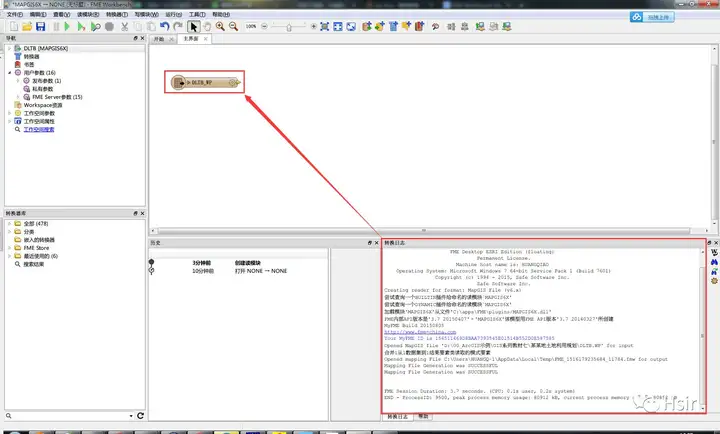Select 搜索结果 in transformer gallery
Viewport: 720px width, 434px height.
click(x=34, y=264)
